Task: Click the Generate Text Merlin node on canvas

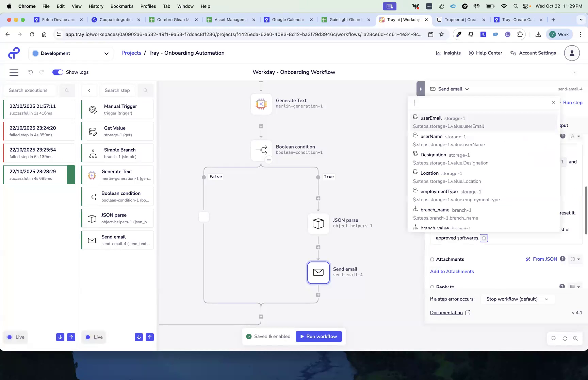Action: click(261, 104)
